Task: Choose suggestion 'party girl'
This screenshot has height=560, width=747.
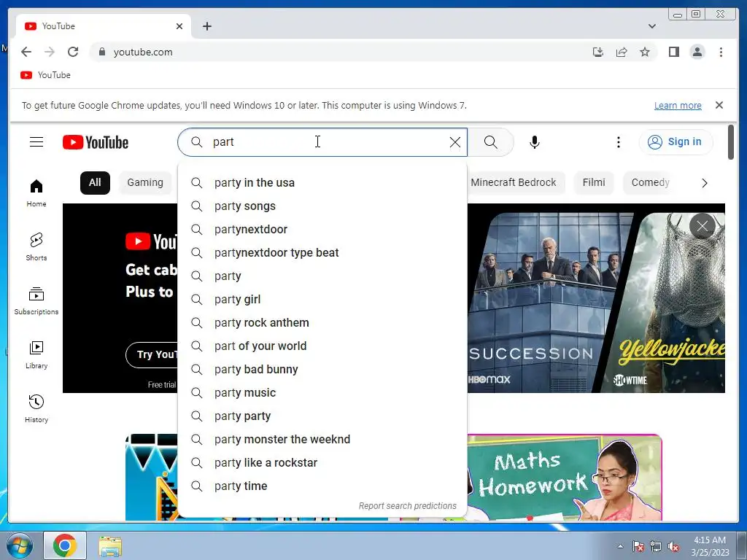Action: pyautogui.click(x=322, y=300)
